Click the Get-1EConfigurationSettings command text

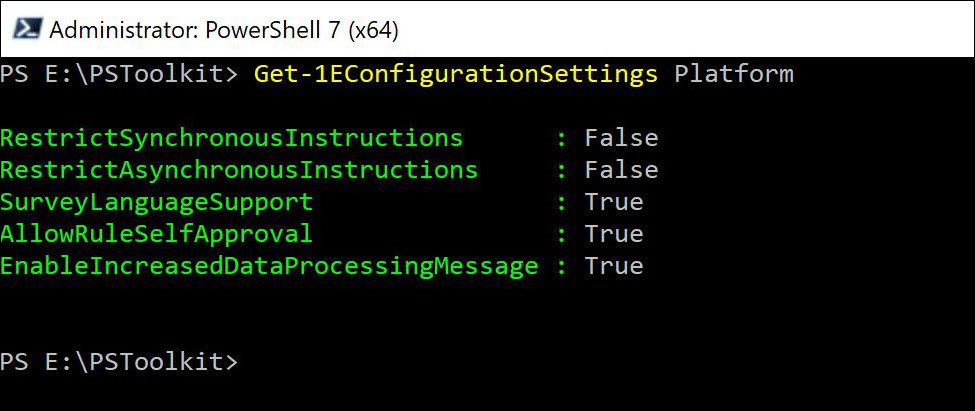tap(456, 74)
